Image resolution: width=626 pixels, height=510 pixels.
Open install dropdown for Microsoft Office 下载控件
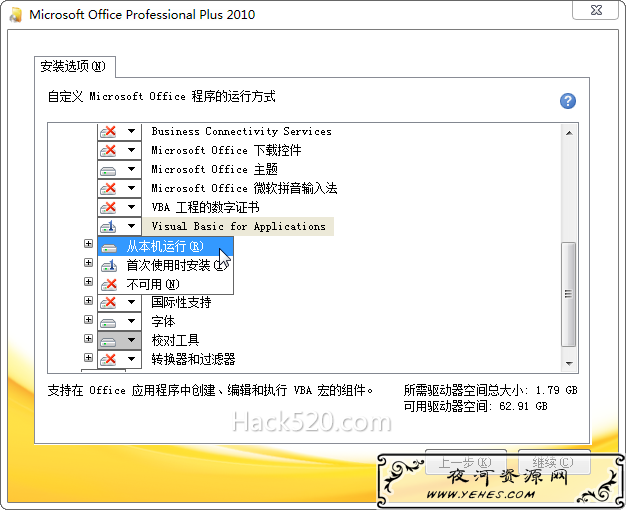pos(131,150)
